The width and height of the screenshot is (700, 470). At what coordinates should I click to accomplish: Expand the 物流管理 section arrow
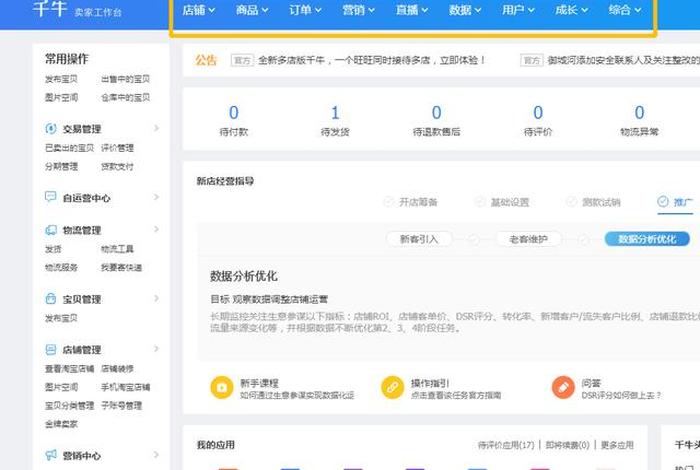coord(156,229)
